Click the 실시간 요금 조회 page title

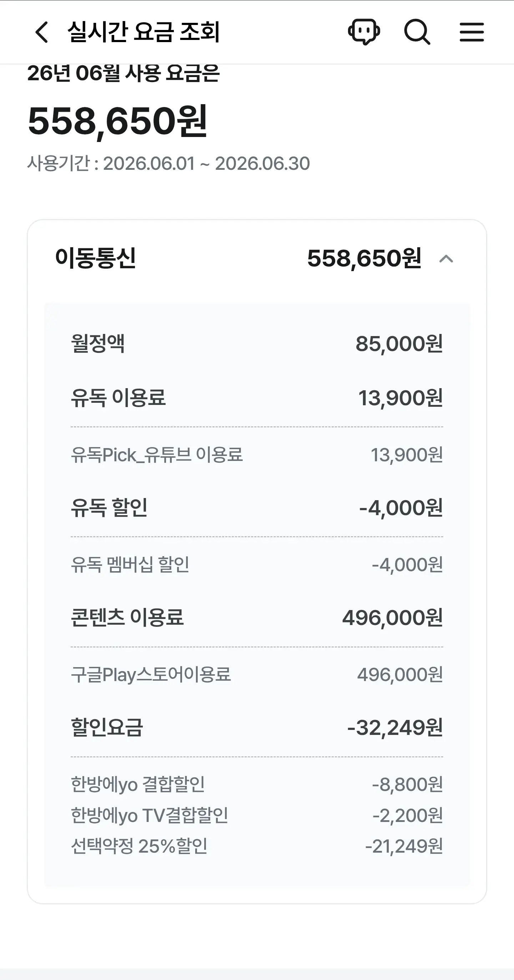point(143,32)
